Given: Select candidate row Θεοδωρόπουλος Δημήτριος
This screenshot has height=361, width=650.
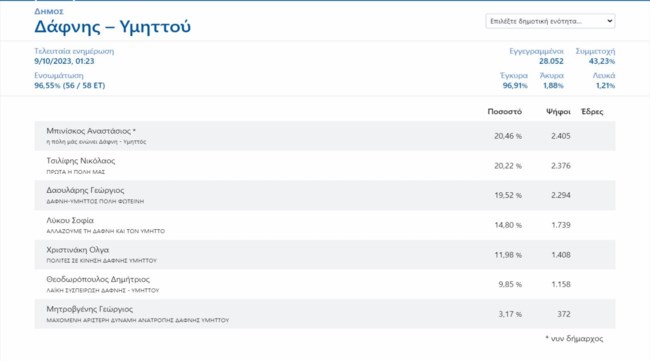Looking at the screenshot, I should (325, 284).
